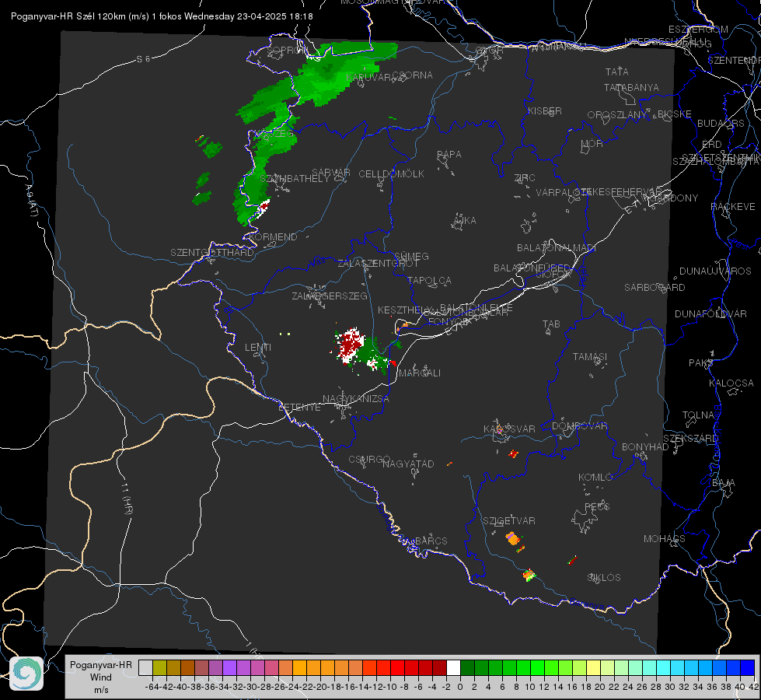Click the LENTI town label
The width and height of the screenshot is (761, 700).
(258, 348)
